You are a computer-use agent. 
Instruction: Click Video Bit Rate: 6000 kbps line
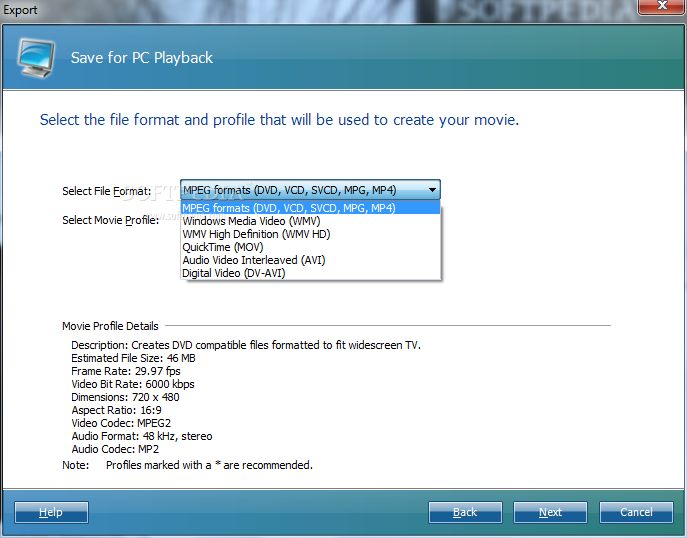(133, 384)
